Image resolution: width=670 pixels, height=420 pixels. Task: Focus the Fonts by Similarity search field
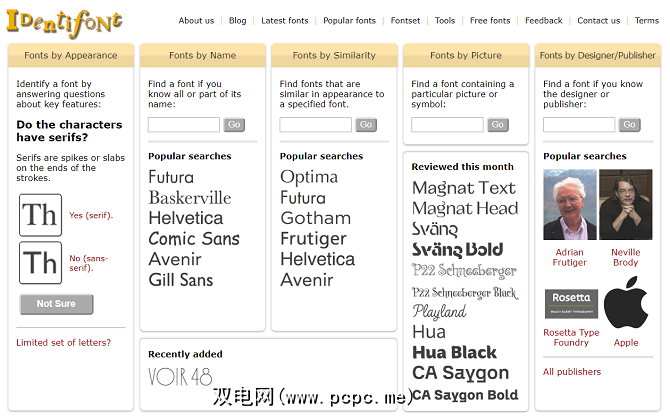point(315,125)
